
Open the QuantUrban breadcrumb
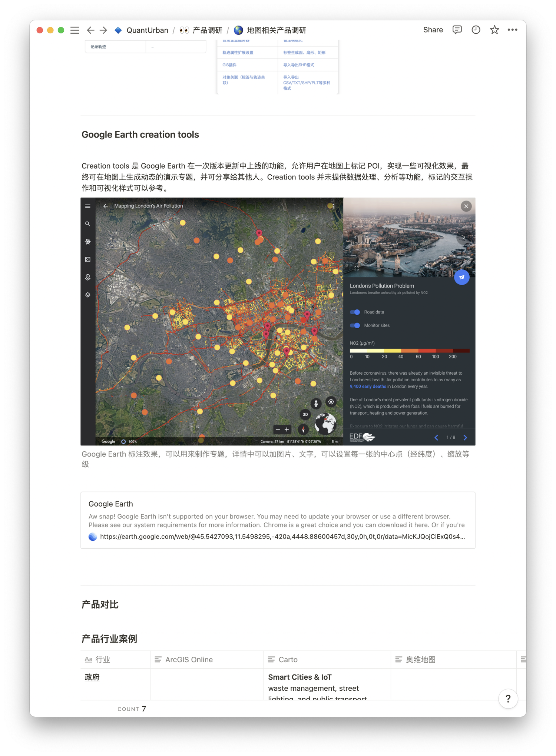tap(141, 30)
